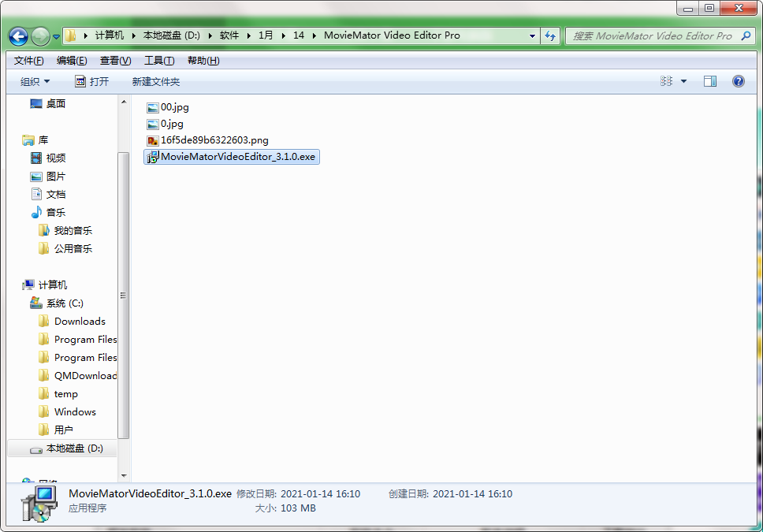Image resolution: width=763 pixels, height=532 pixels.
Task: Open the 文档 library
Action: [56, 194]
